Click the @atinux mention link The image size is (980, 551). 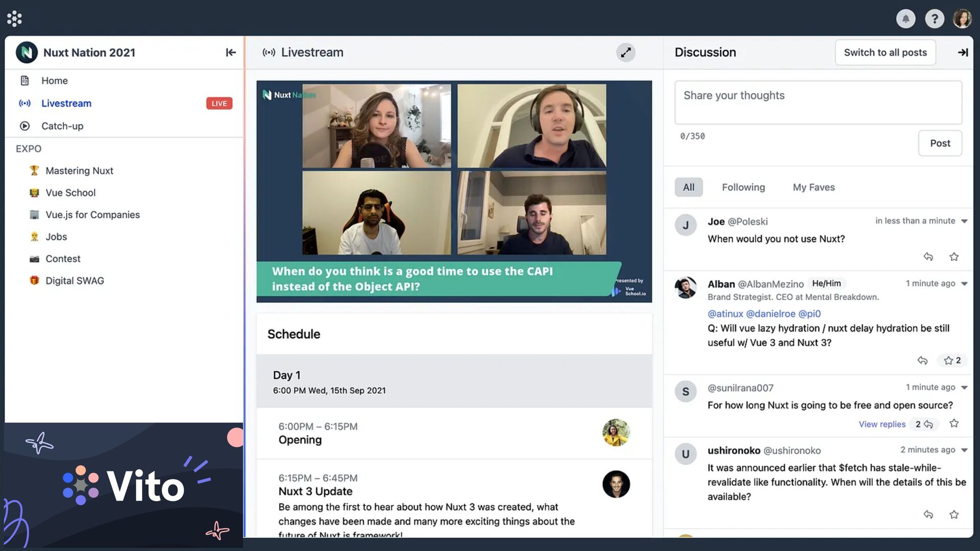(x=725, y=314)
